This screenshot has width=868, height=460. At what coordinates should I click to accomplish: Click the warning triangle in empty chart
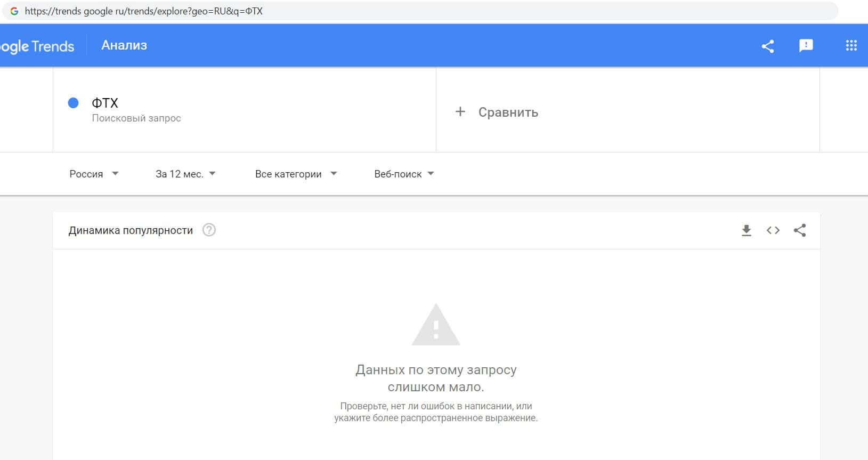click(x=436, y=325)
